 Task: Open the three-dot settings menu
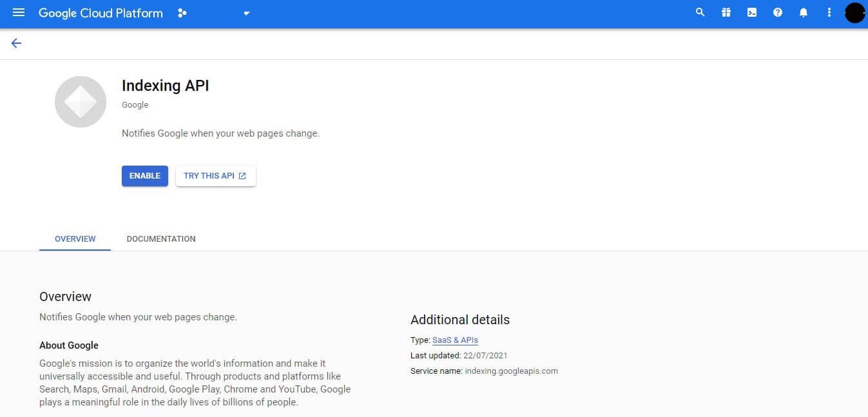click(x=829, y=12)
